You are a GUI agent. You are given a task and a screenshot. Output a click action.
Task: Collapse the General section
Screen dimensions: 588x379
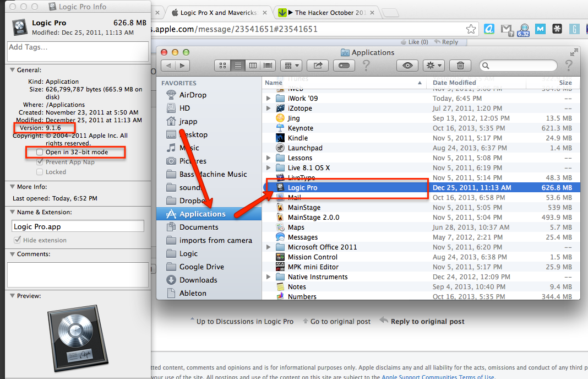12,70
